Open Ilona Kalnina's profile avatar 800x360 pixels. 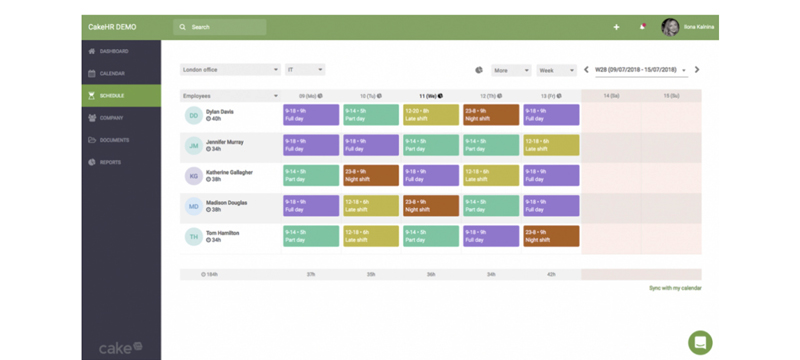(670, 27)
